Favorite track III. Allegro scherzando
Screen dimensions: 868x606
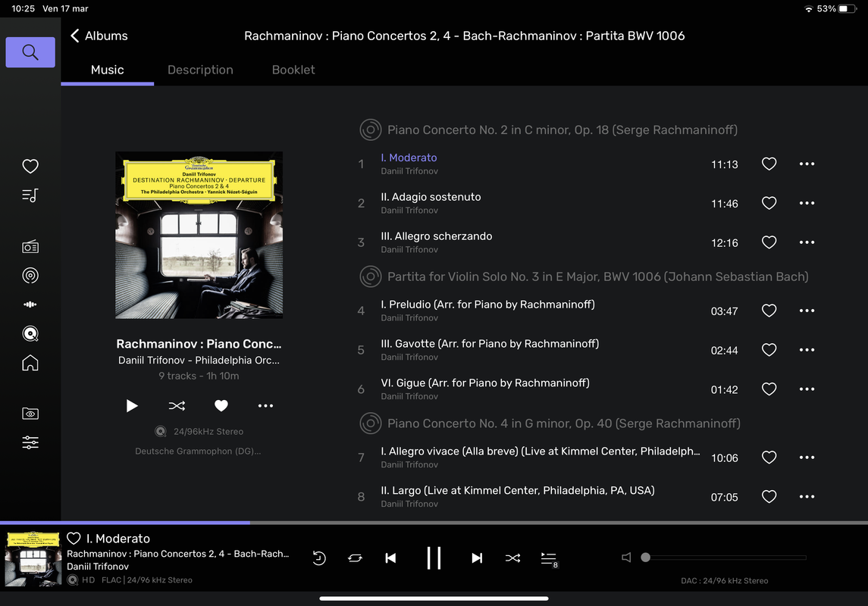(x=769, y=242)
